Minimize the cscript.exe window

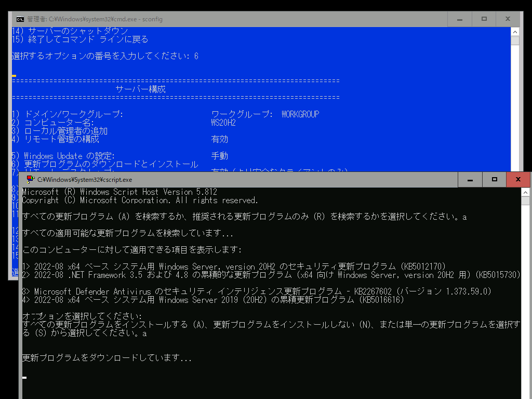pos(470,180)
